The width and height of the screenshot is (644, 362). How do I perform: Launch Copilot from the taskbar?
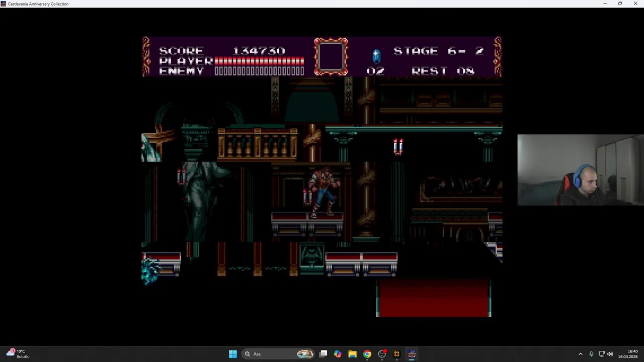pyautogui.click(x=338, y=354)
